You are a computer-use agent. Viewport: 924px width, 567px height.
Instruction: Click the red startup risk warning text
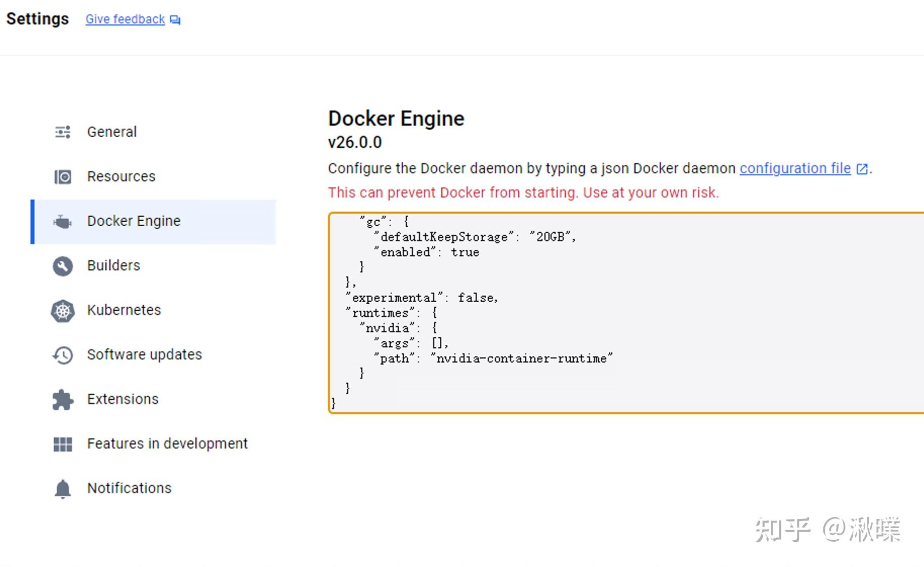[x=523, y=193]
